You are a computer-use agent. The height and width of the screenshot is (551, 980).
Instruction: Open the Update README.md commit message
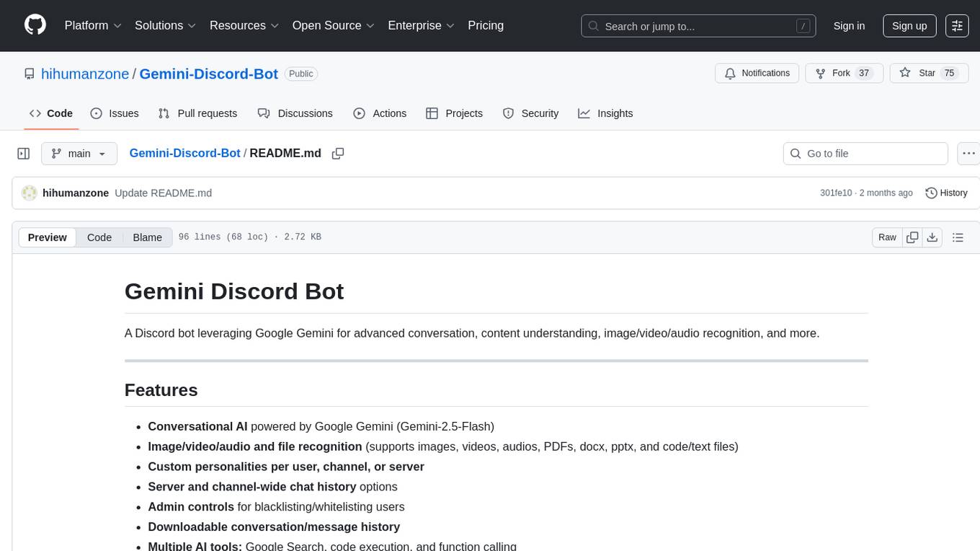(x=164, y=193)
